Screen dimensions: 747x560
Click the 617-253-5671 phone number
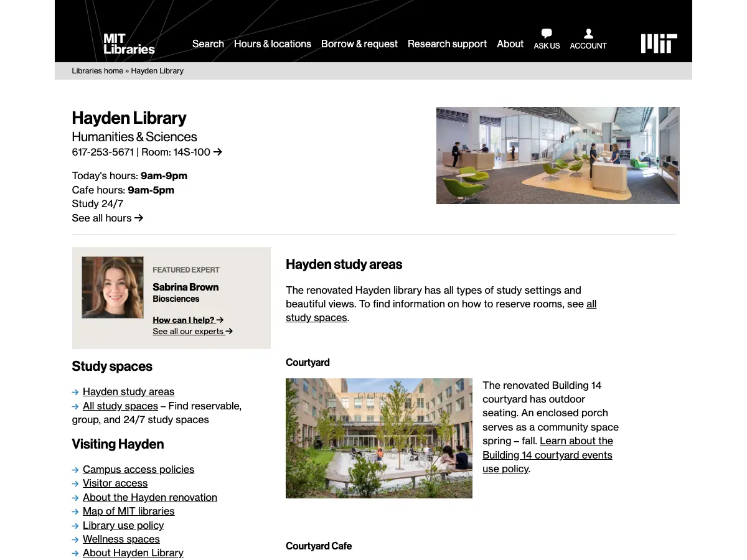click(x=103, y=152)
